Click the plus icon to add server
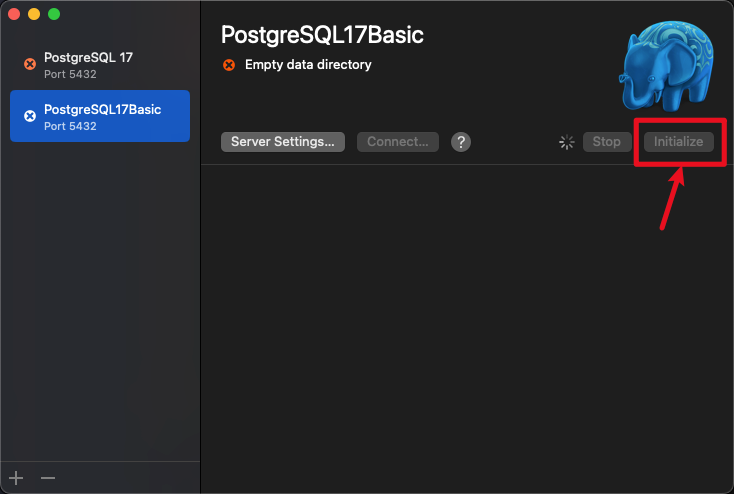This screenshot has width=734, height=494. [x=16, y=478]
